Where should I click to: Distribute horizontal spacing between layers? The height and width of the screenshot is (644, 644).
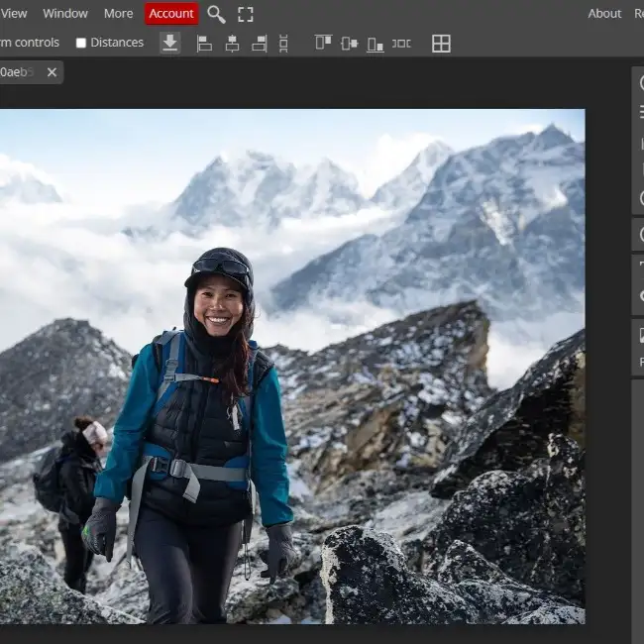[401, 44]
